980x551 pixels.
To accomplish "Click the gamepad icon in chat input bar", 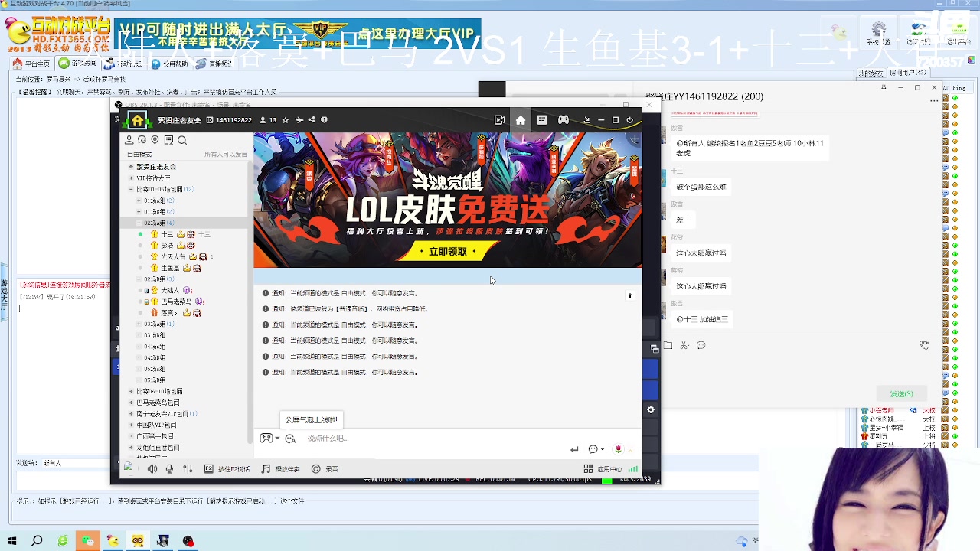I will 266,439.
